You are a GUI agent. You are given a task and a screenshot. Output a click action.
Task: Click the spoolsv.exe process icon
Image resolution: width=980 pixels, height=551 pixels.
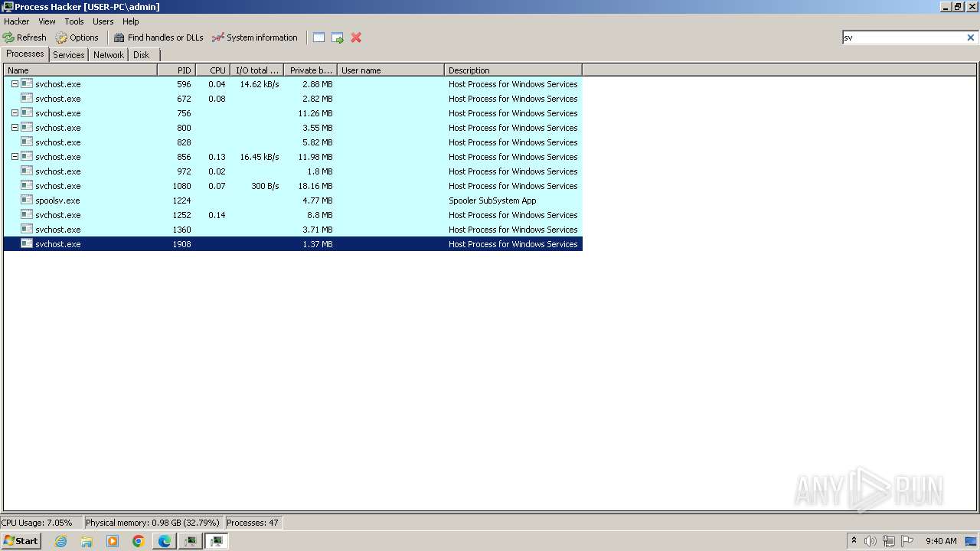(27, 201)
